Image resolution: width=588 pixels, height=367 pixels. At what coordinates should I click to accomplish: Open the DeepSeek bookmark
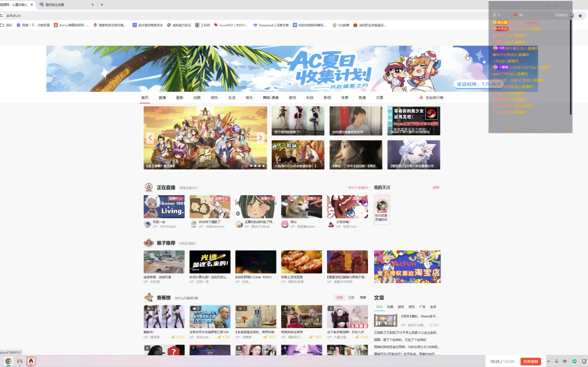(271, 25)
